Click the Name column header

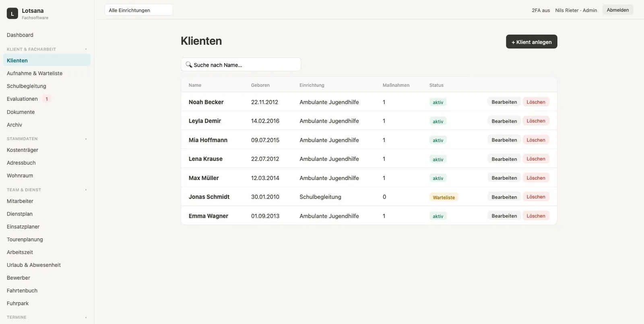[195, 85]
